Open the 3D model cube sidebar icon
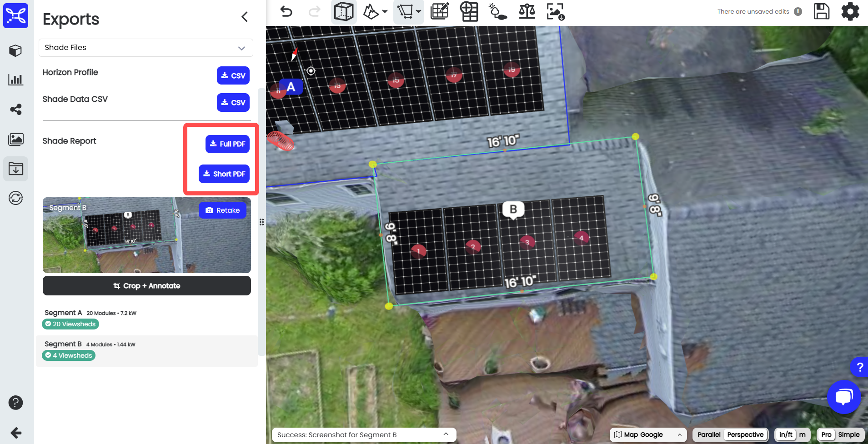This screenshot has width=868, height=444. 16,50
